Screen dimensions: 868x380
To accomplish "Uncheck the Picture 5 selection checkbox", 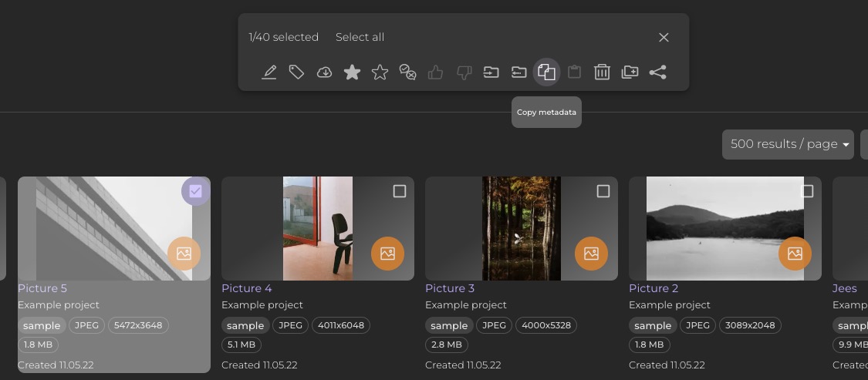I will point(195,191).
